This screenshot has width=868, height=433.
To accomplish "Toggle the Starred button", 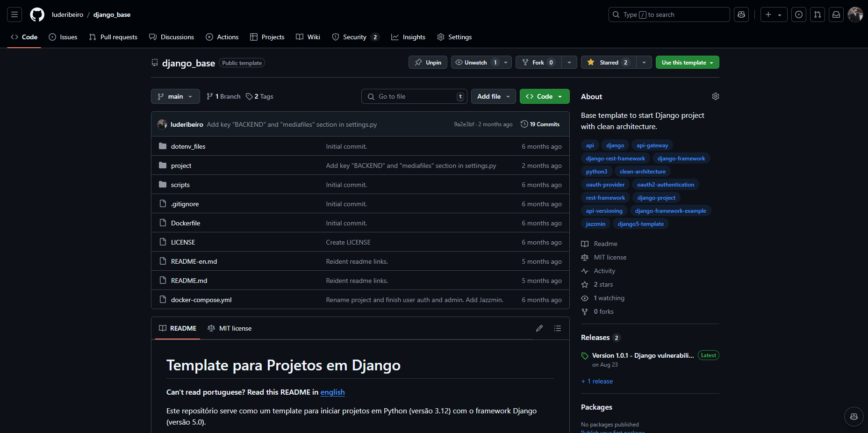I will pyautogui.click(x=608, y=62).
